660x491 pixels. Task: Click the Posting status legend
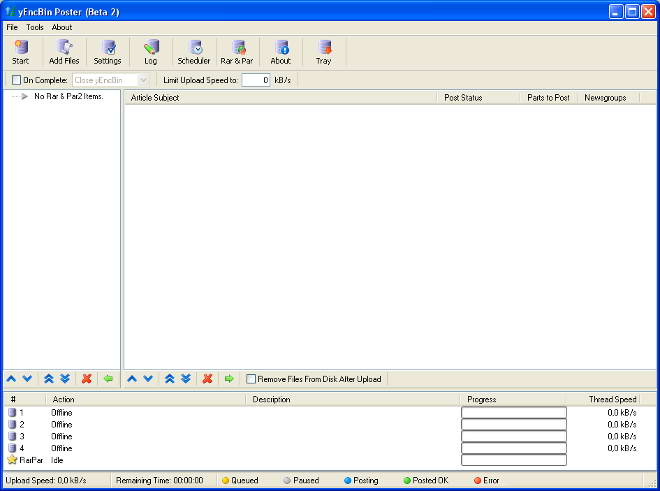tap(361, 480)
